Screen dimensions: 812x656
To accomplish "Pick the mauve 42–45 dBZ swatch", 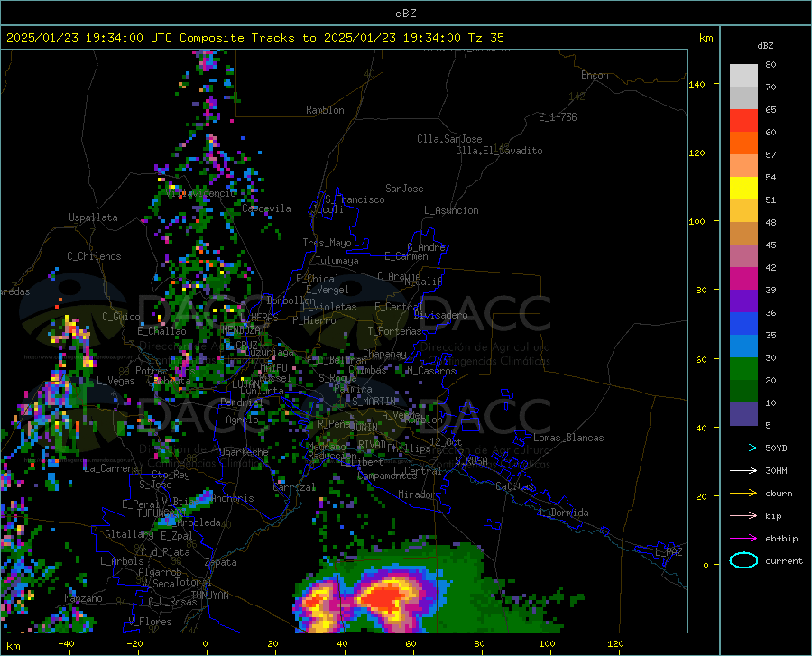I will coord(743,255).
